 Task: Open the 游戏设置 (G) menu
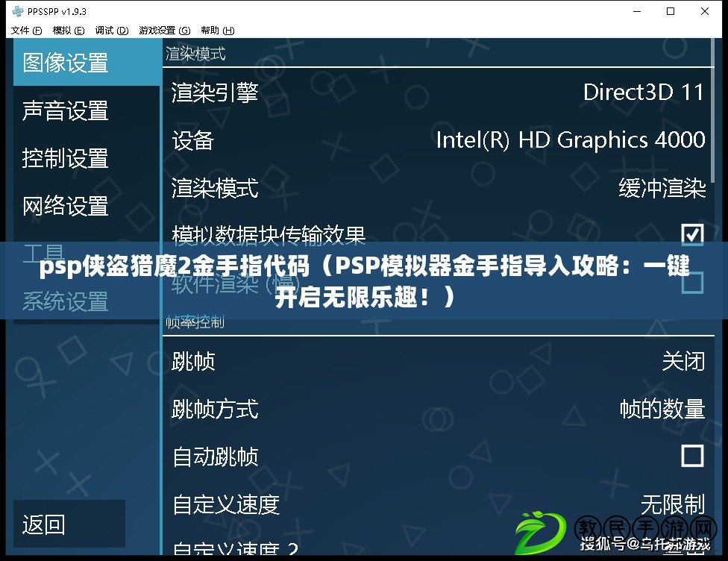[x=165, y=31]
